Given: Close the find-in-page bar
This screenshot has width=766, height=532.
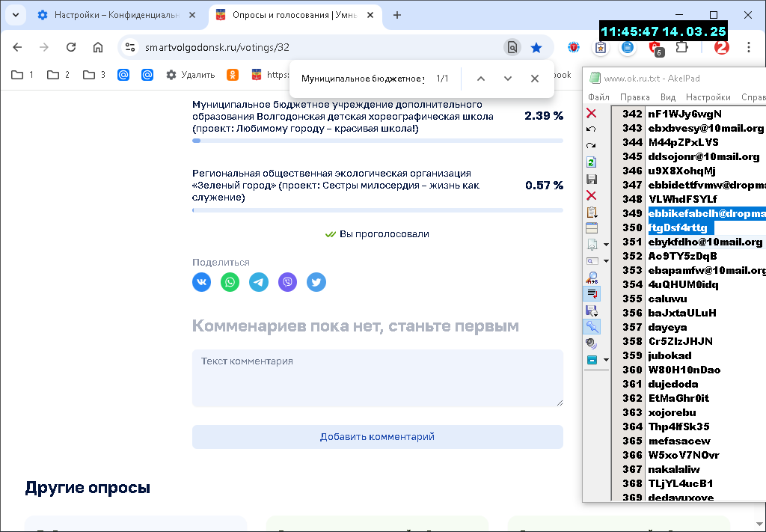Looking at the screenshot, I should 534,79.
